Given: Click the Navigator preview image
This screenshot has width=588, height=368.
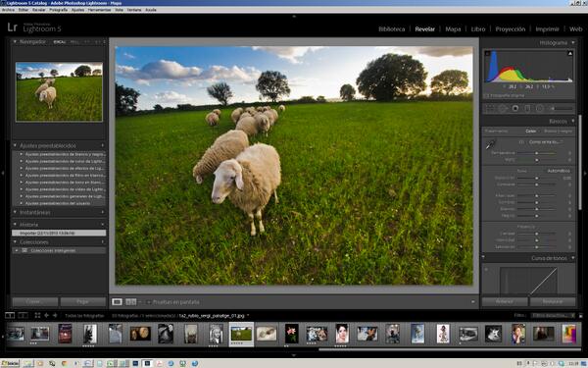Looking at the screenshot, I should pos(59,92).
